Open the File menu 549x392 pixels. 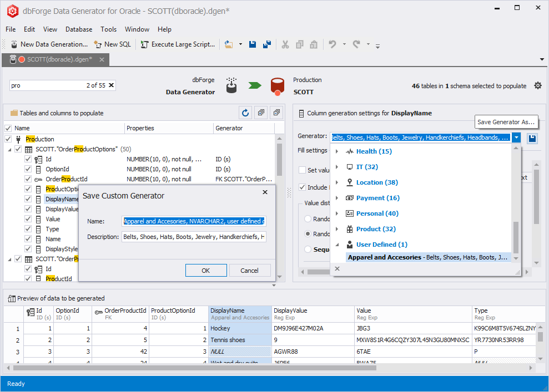tap(11, 29)
